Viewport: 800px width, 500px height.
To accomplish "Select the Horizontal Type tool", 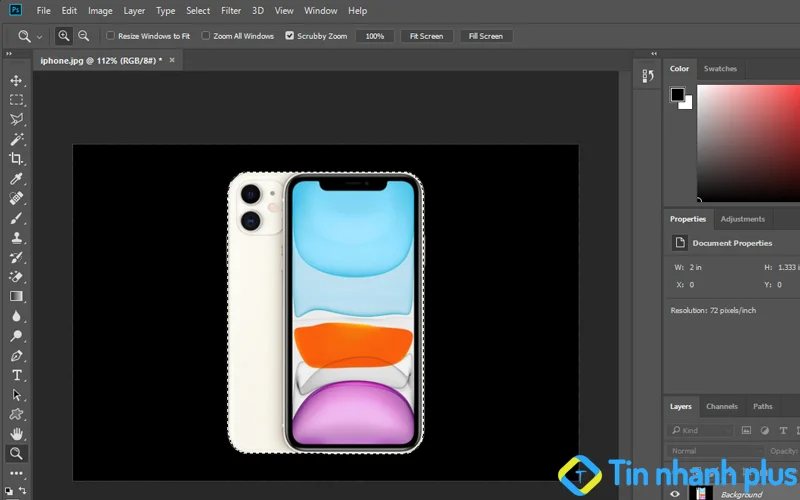I will tap(16, 375).
